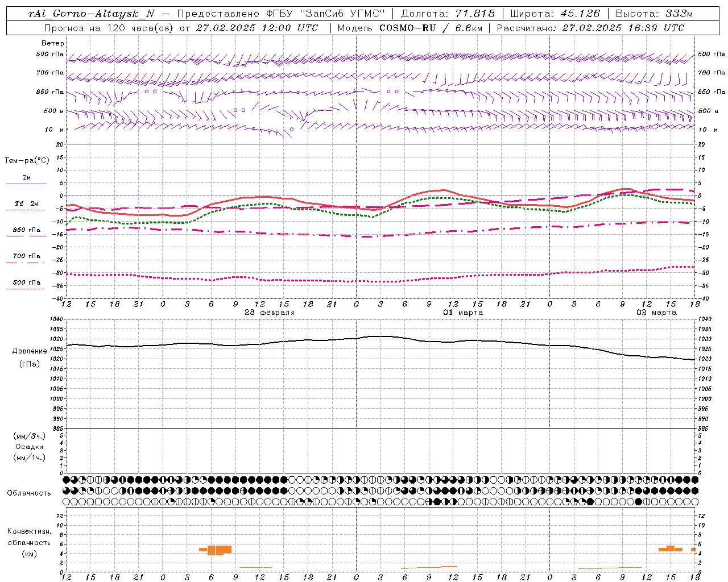Click the (гПа) unit label under Давление
Image resolution: width=728 pixels, height=582 pixels.
30,364
